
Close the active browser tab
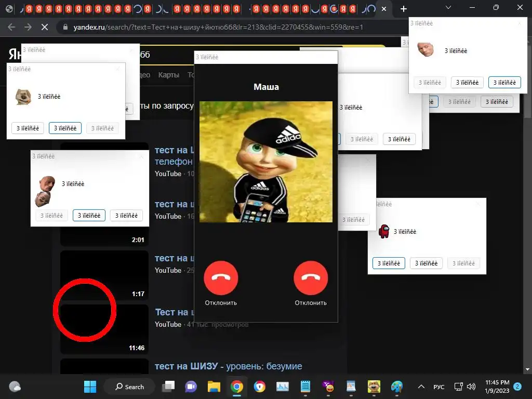coord(384,9)
